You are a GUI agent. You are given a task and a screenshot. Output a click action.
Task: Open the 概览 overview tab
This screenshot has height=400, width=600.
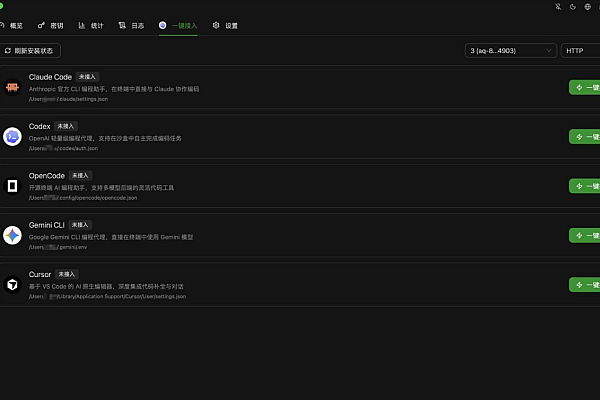coord(11,26)
